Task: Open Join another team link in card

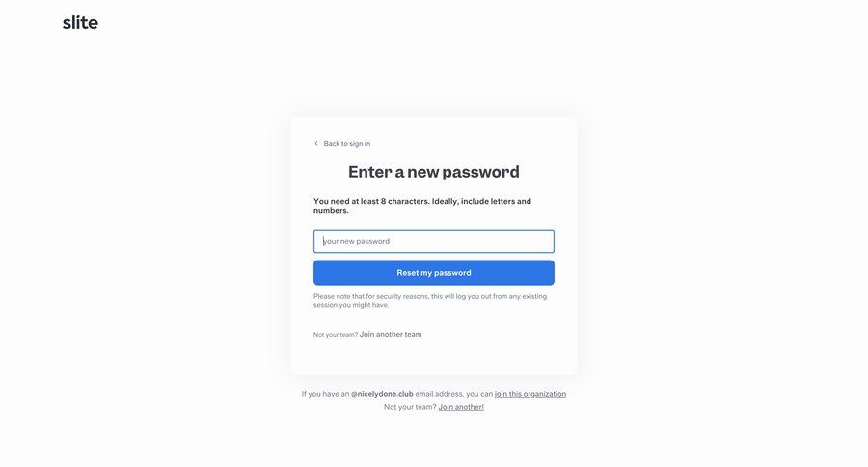Action: tap(391, 334)
